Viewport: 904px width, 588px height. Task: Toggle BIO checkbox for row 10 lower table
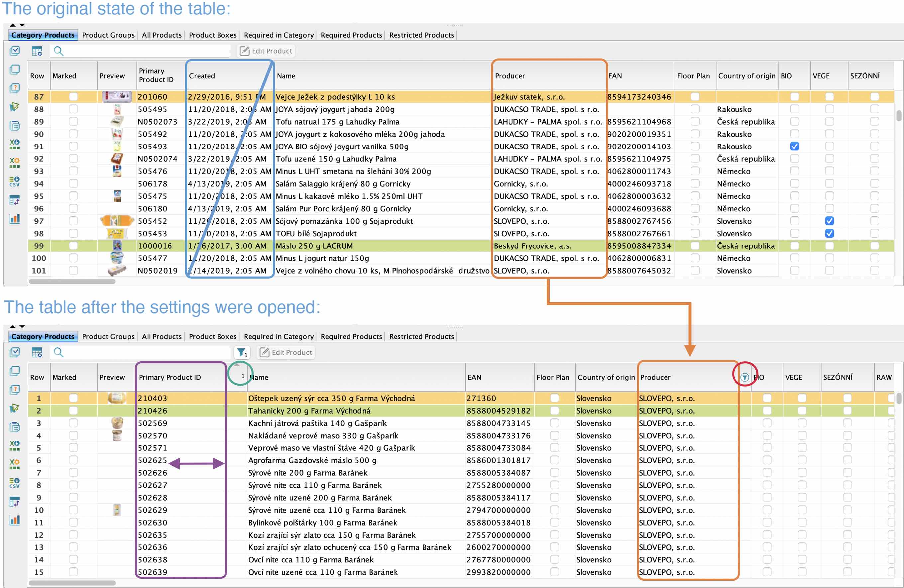pos(767,509)
